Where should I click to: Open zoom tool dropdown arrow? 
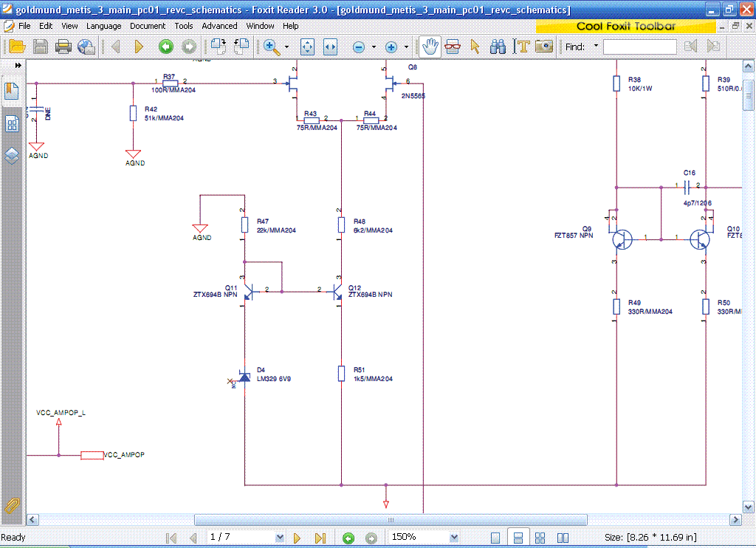point(287,47)
